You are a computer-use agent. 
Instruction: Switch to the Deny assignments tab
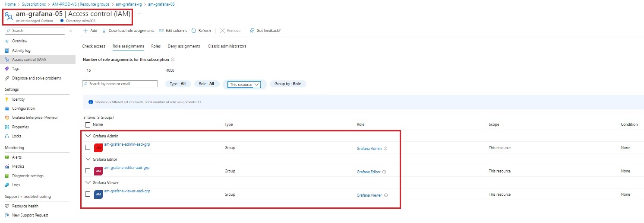(x=184, y=46)
